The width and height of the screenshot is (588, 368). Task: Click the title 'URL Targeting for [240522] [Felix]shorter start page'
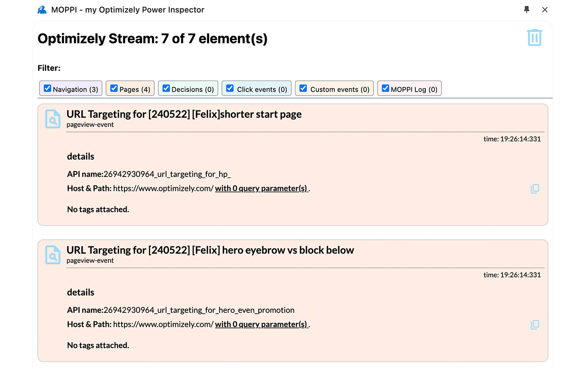click(184, 114)
